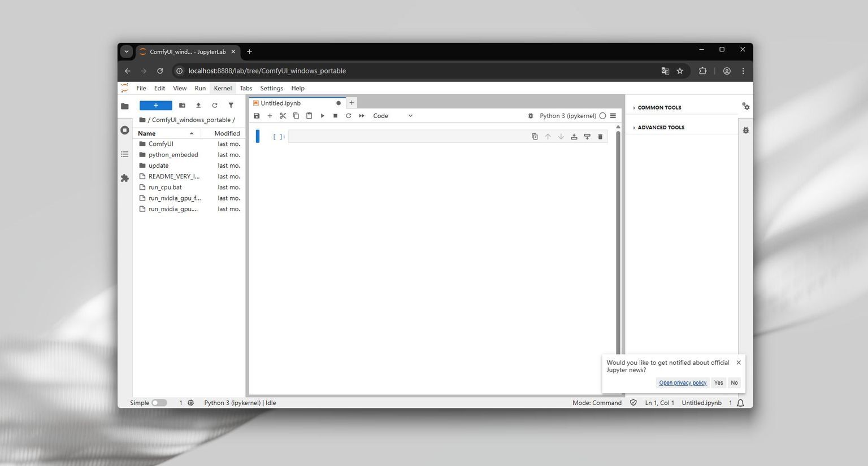Image resolution: width=868 pixels, height=466 pixels.
Task: Open the Property Inspector gears icon
Action: [746, 106]
